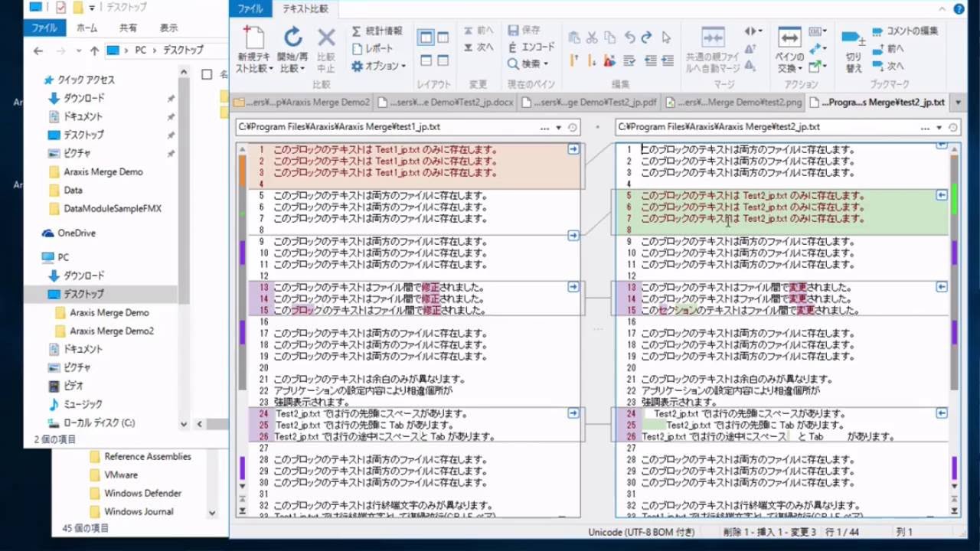The image size is (980, 551).
Task: Go to previous change with 前へ
Action: coord(479,31)
